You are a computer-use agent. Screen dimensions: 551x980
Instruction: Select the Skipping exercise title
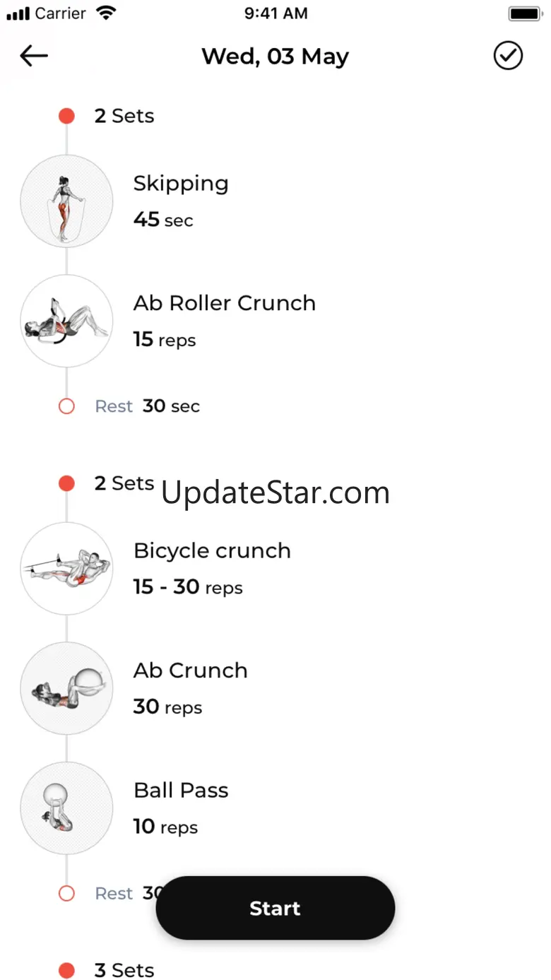(x=181, y=184)
